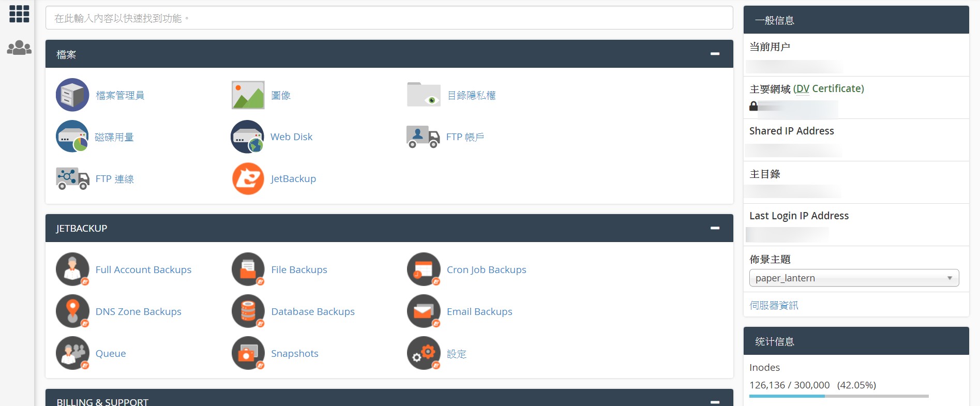This screenshot has width=980, height=406.
Task: Click the 当前用户 label
Action: pos(770,47)
